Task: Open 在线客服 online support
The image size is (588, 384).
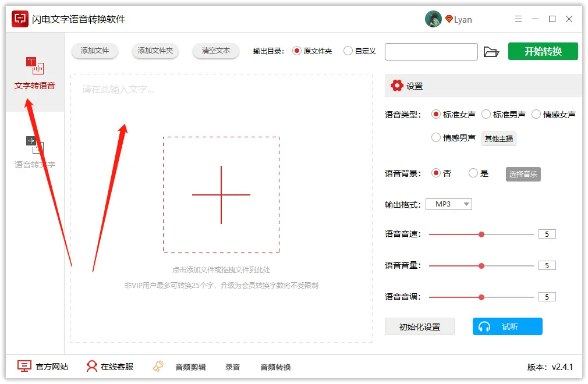Action: (x=117, y=367)
